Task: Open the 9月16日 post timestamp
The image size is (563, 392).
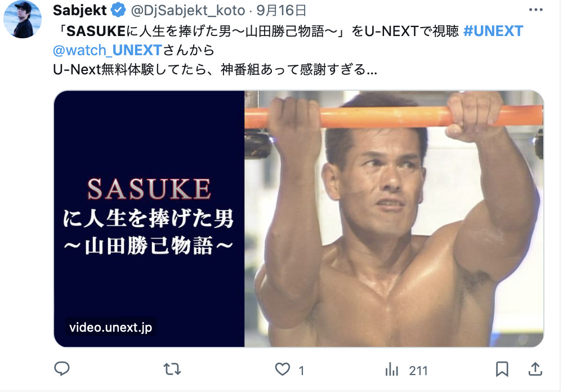Action: [x=281, y=11]
